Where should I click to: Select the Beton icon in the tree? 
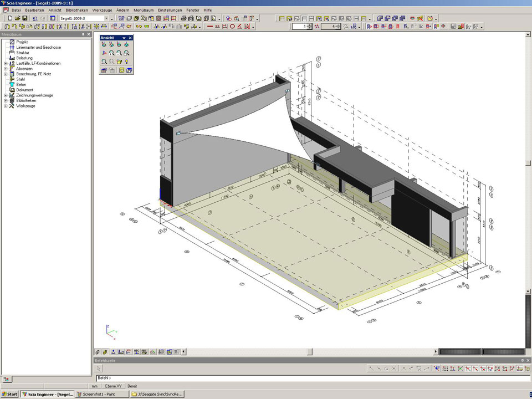12,85
